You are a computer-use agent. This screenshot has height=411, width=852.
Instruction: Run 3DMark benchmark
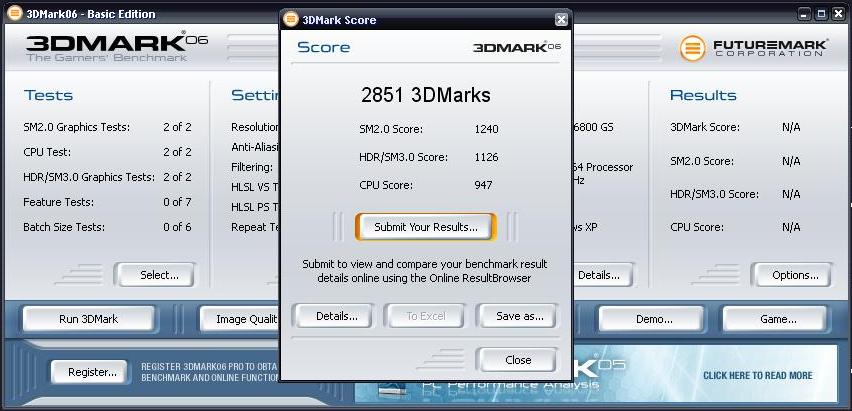[89, 319]
